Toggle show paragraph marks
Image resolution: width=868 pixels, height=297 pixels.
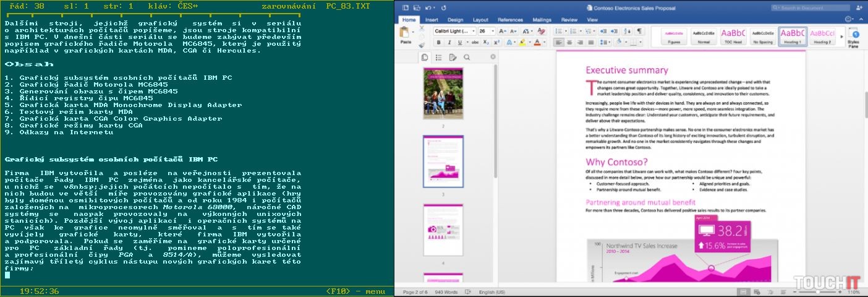(x=639, y=31)
